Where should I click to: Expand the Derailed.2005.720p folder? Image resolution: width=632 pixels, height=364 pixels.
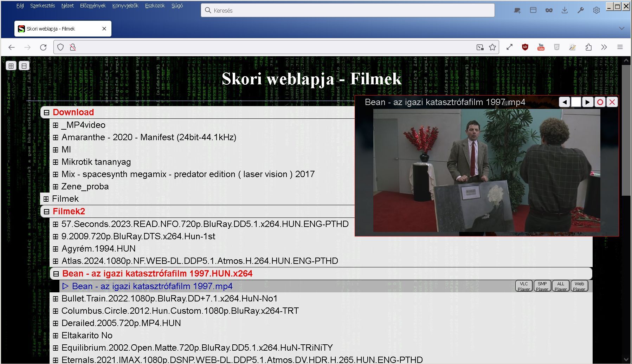pyautogui.click(x=56, y=323)
